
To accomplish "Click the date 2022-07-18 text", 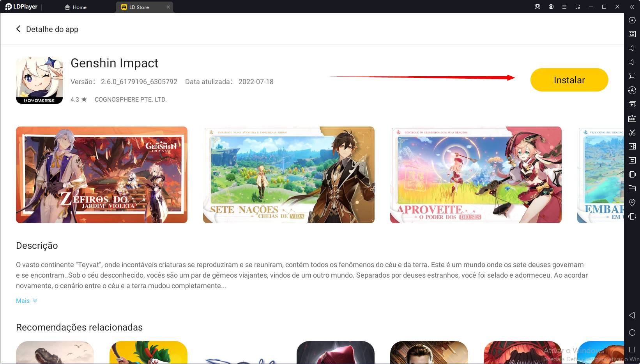I will (256, 82).
